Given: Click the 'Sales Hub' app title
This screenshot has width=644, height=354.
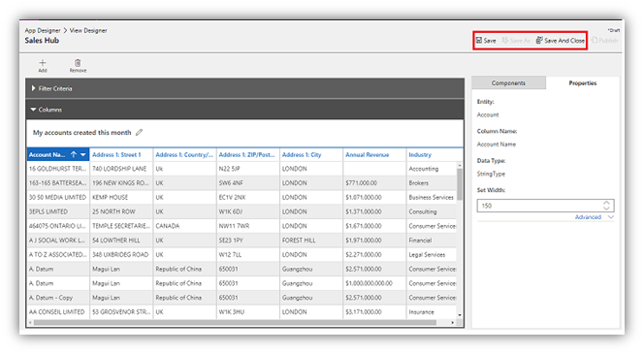Looking at the screenshot, I should (42, 40).
